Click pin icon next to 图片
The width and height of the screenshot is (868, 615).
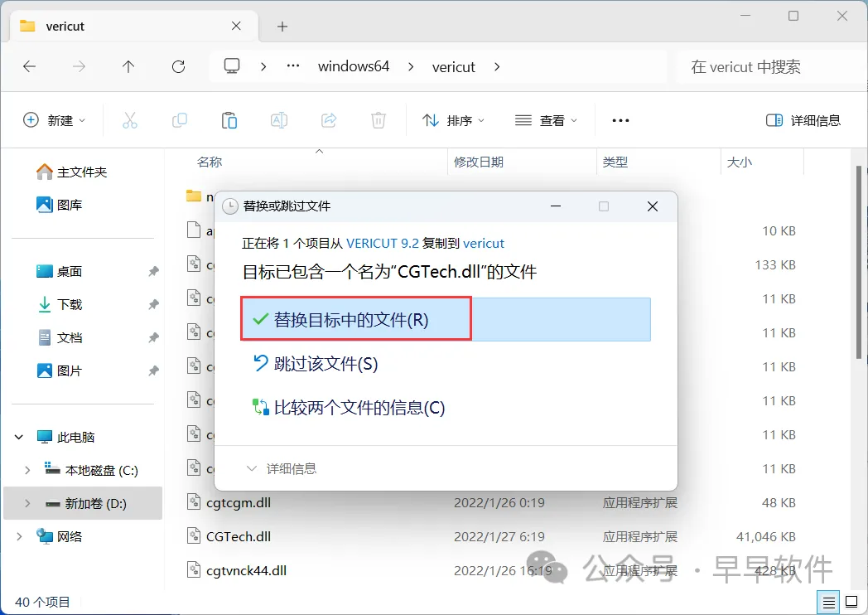click(x=153, y=370)
